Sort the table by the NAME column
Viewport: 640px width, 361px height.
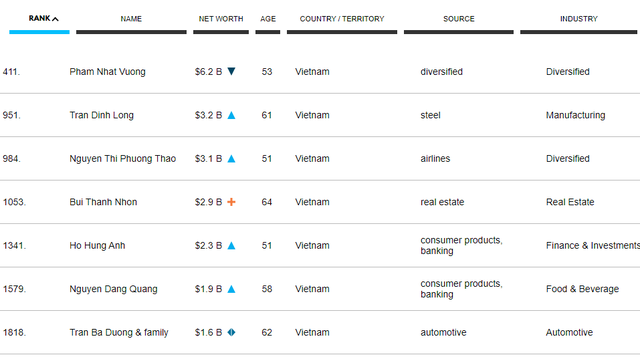tap(131, 19)
